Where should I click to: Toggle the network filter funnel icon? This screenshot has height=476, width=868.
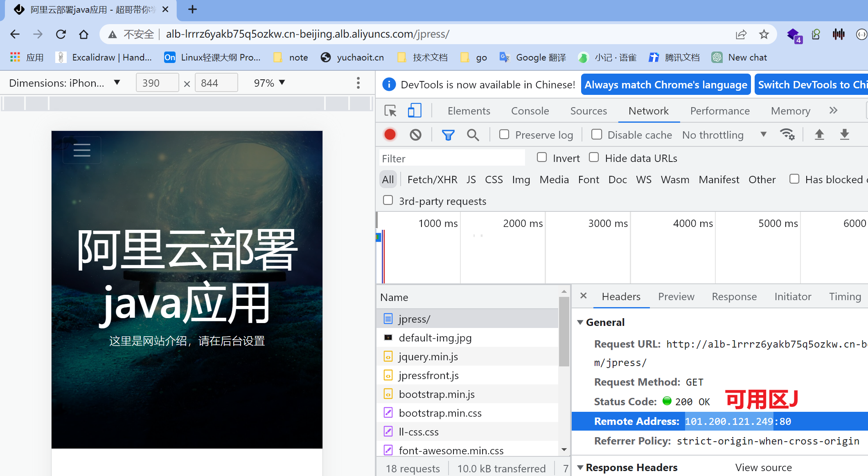[448, 135]
